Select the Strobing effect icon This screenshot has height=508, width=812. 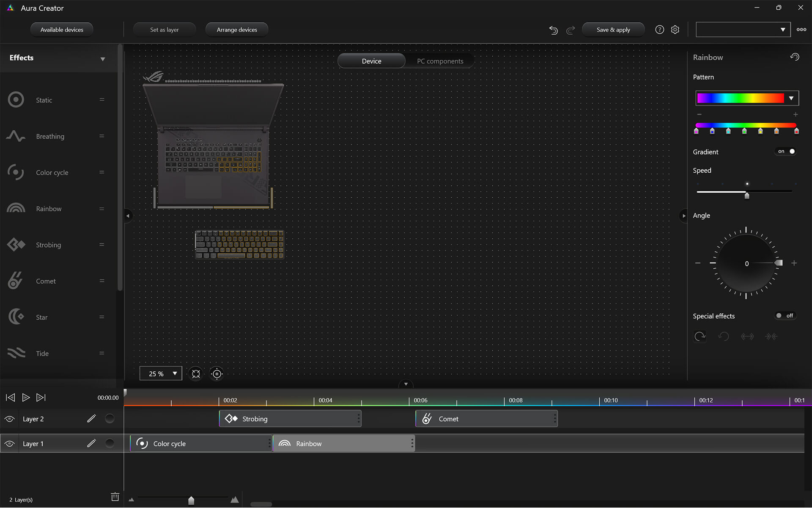pyautogui.click(x=16, y=244)
